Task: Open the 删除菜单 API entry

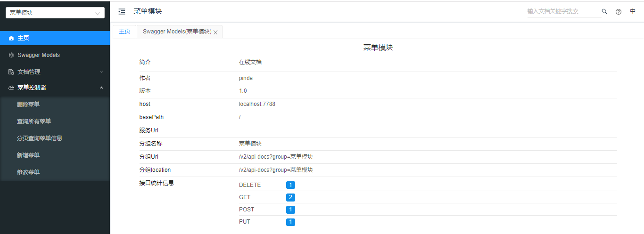Action: (28, 104)
